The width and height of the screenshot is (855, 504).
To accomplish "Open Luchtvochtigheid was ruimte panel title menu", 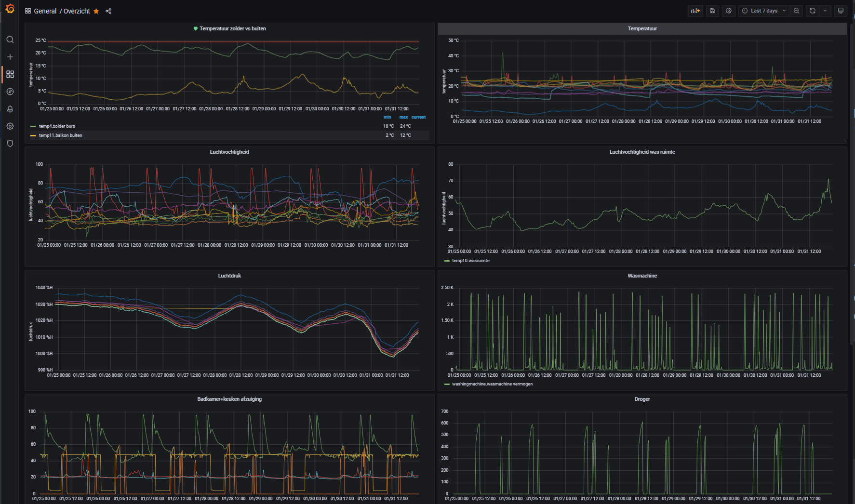I will (642, 152).
